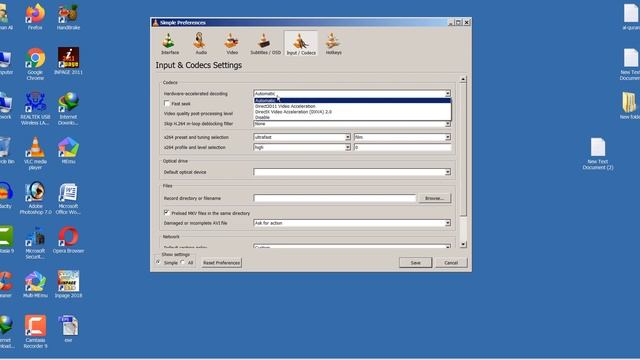Select the Multi-MEmu desktop icon
The height and width of the screenshot is (360, 640).
click(x=35, y=284)
